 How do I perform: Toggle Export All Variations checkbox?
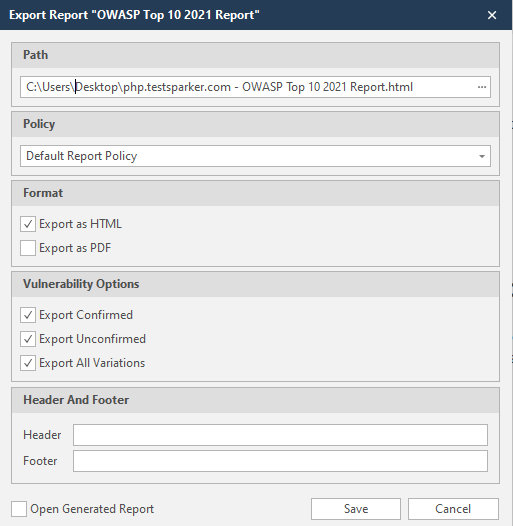(x=28, y=363)
